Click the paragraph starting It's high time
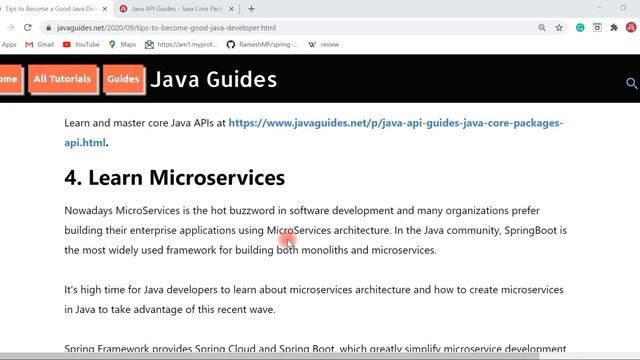 tap(314, 300)
